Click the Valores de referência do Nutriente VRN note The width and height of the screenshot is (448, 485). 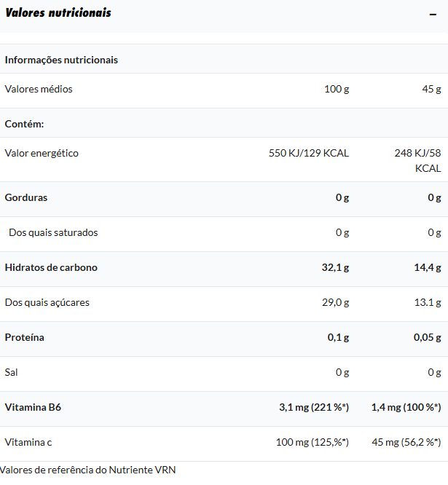tap(88, 470)
